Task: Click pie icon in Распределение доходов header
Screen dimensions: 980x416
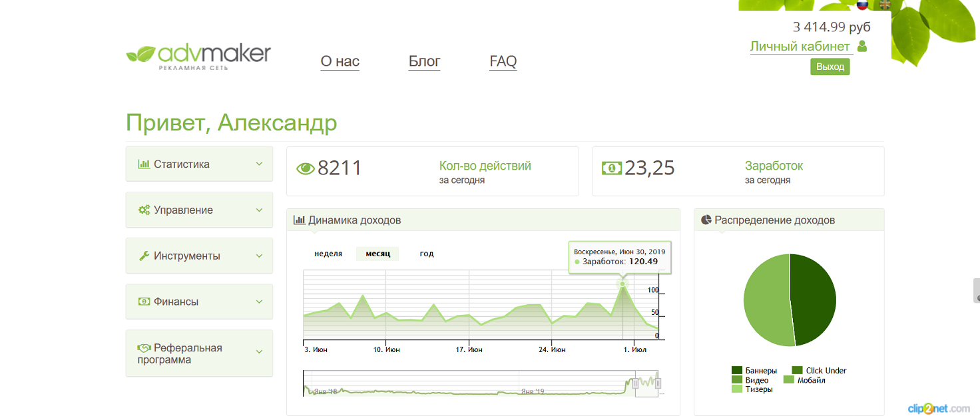Action: click(706, 220)
